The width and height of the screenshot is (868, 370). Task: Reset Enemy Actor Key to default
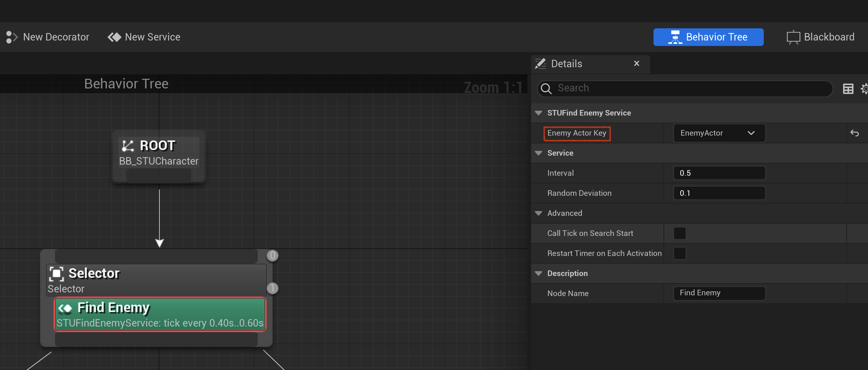[x=855, y=133]
